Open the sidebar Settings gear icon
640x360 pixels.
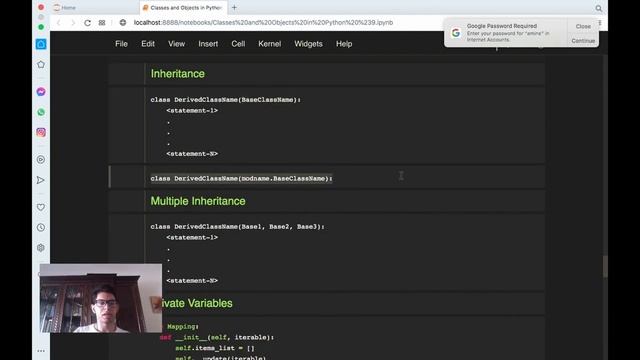click(41, 248)
